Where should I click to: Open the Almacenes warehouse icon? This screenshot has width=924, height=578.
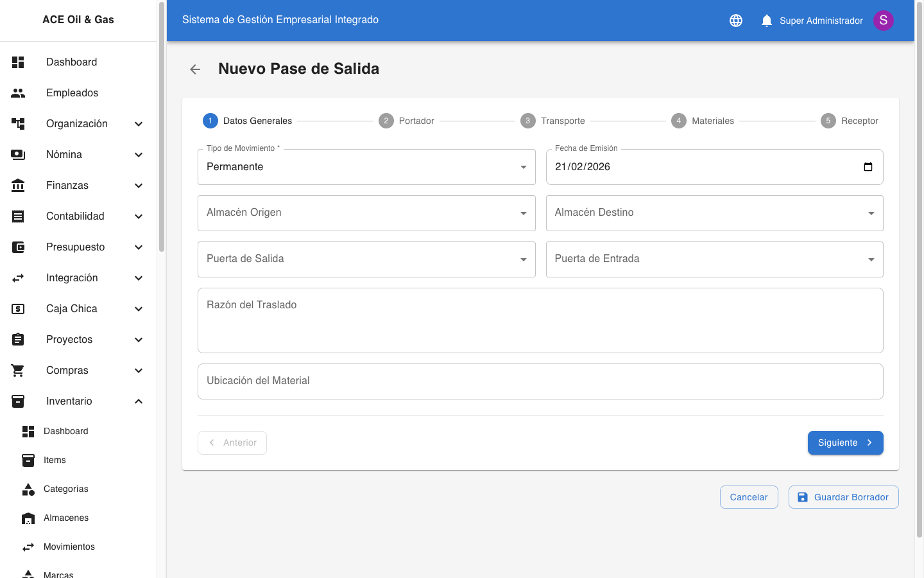[28, 518]
